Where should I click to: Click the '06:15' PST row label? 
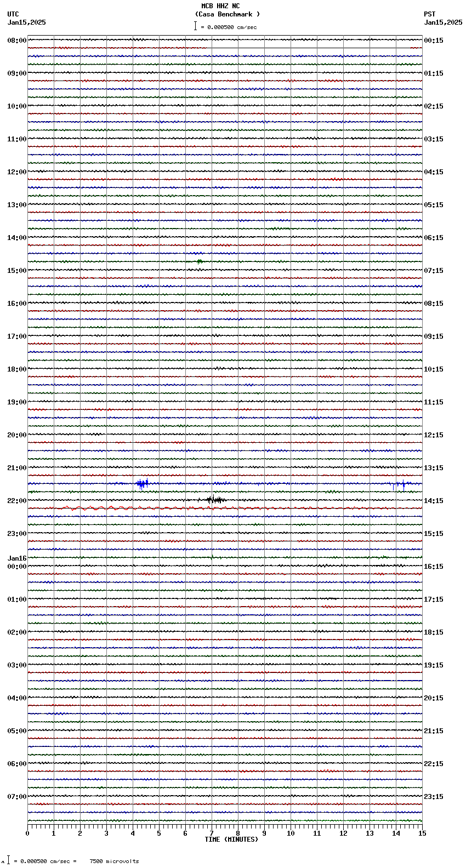(434, 238)
